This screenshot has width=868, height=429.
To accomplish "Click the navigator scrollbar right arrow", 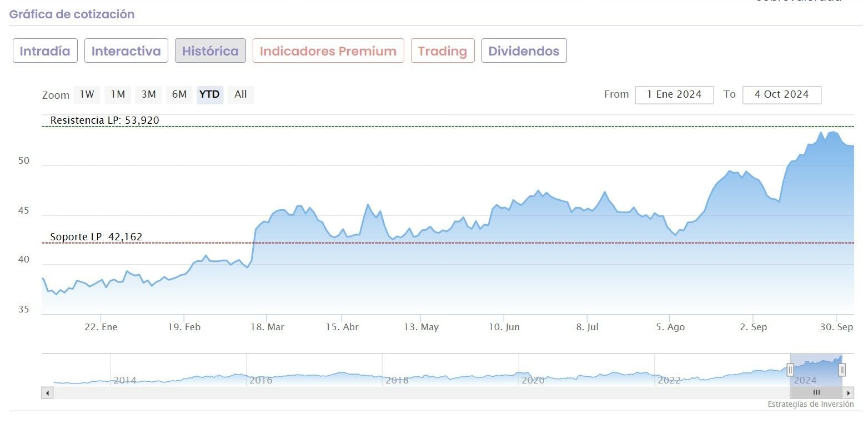I will [x=848, y=393].
